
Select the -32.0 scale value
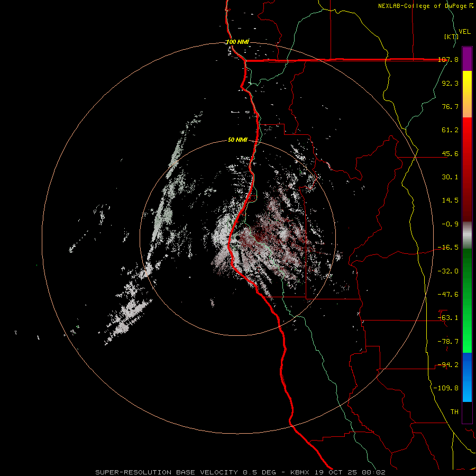click(448, 271)
